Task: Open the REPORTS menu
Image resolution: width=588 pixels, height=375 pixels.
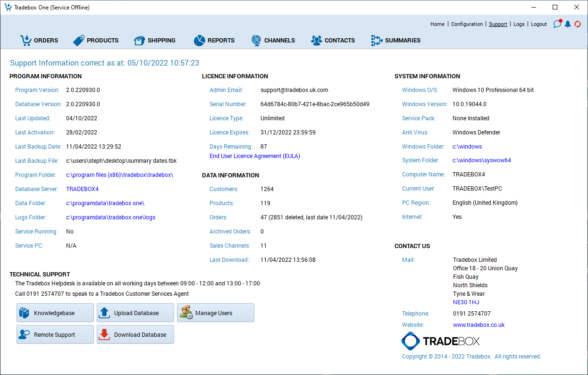Action: (x=221, y=41)
